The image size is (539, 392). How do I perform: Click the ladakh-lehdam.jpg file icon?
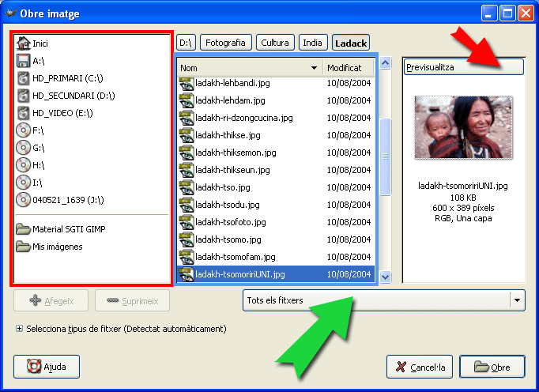pos(187,100)
